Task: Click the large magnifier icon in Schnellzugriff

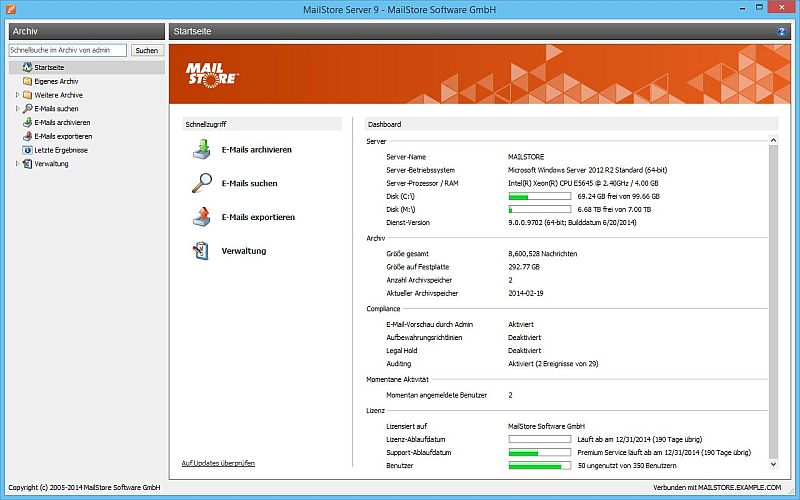Action: (202, 183)
